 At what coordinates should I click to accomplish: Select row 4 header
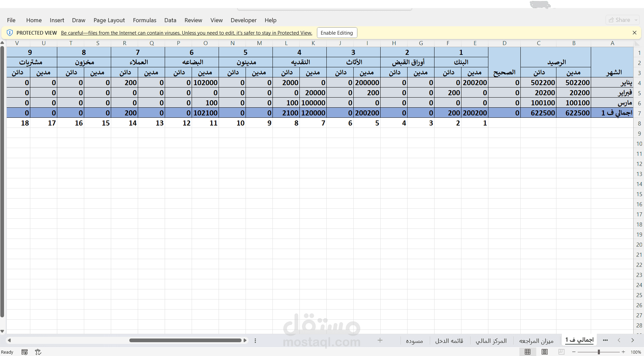click(639, 83)
